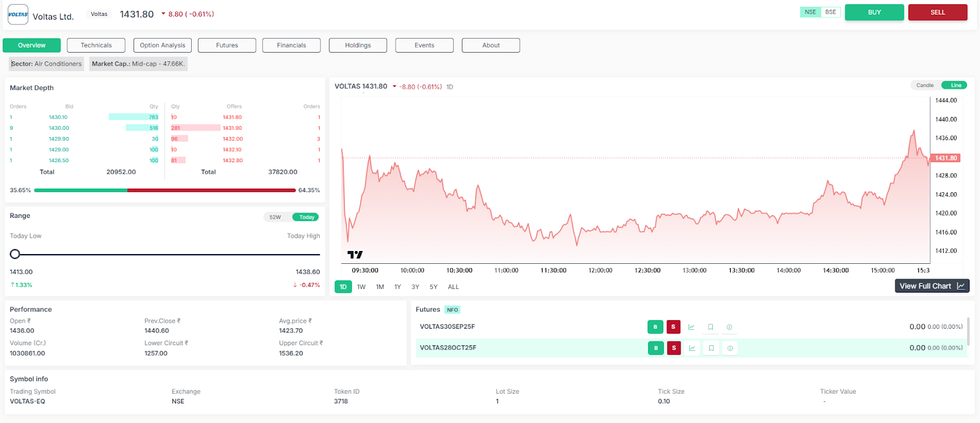Switch chart type to Candle
Screen dimensions: 980x423
[x=925, y=85]
